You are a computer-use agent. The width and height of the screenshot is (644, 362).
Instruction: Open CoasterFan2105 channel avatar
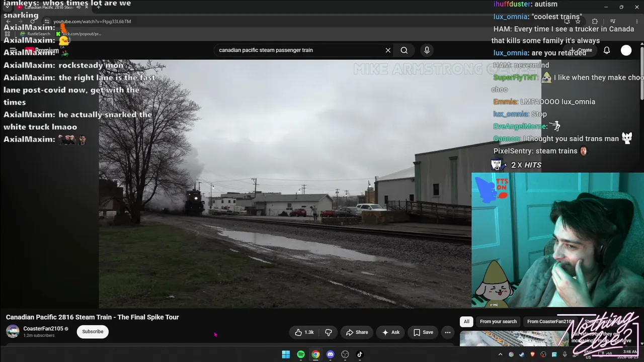tap(13, 331)
